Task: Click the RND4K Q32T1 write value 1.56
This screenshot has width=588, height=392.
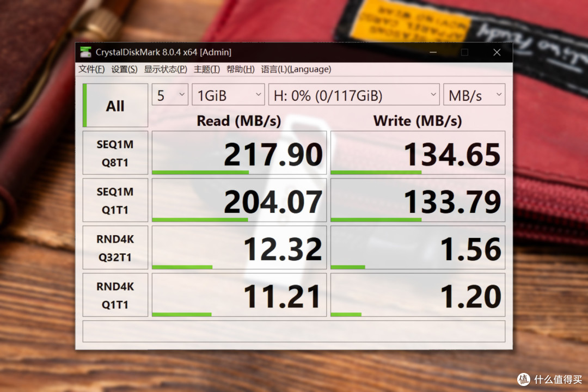Action: coord(418,248)
